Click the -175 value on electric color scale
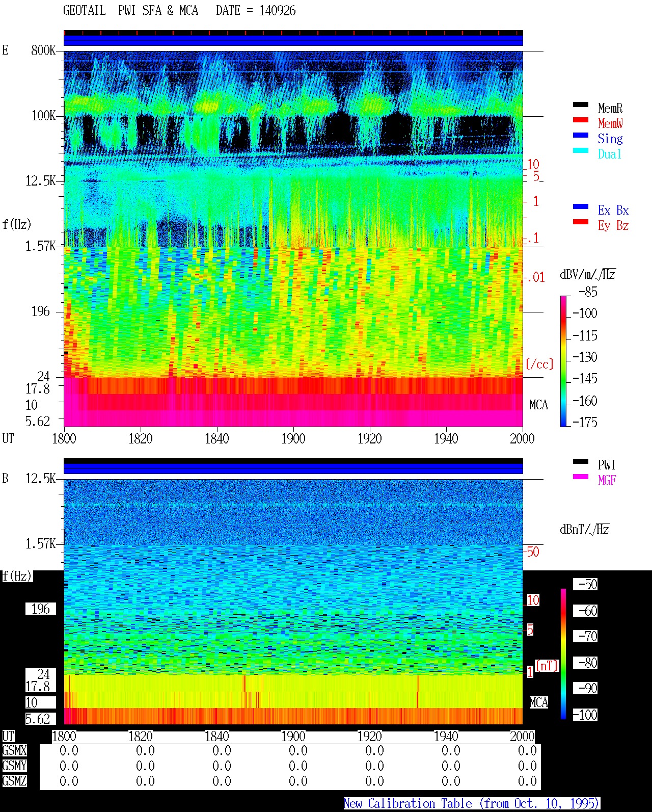Screen dimensions: 652x812 pyautogui.click(x=585, y=422)
